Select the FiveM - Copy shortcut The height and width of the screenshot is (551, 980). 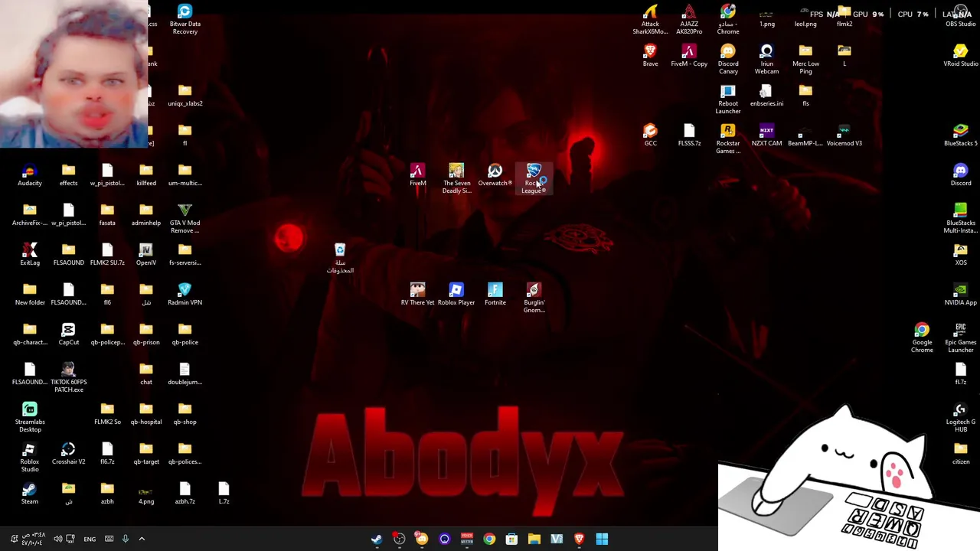[x=689, y=55]
